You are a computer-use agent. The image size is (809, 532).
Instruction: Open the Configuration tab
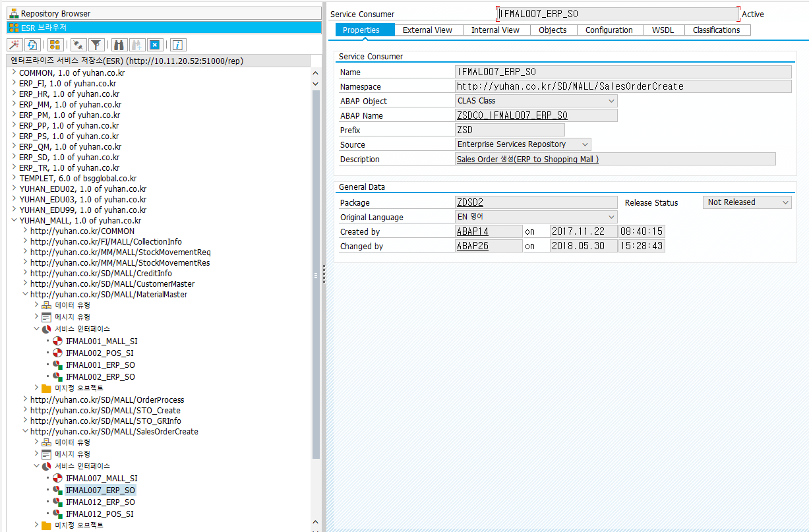tap(609, 30)
